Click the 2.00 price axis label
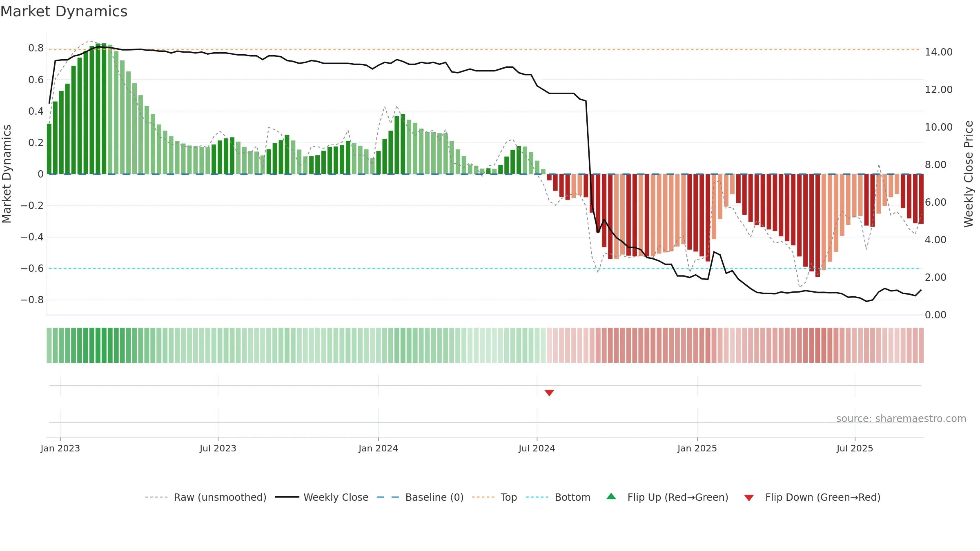Viewport: 980px width, 551px height. point(935,278)
